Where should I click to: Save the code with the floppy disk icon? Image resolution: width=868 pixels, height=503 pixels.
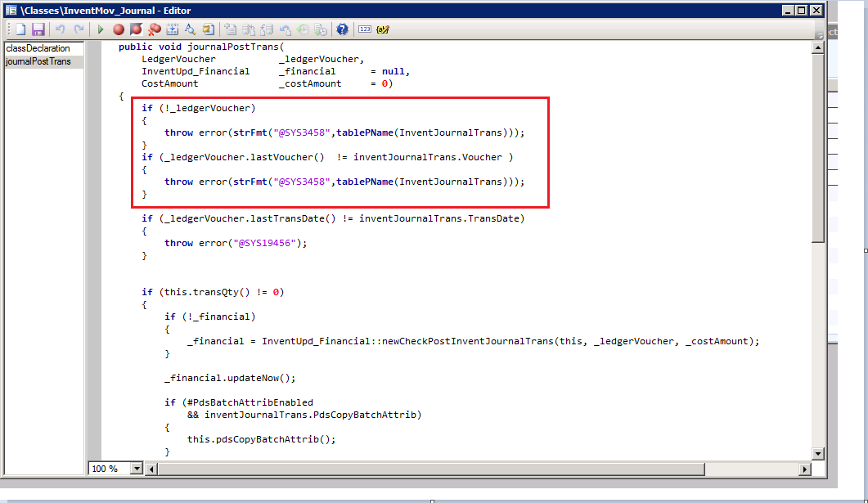click(x=38, y=29)
